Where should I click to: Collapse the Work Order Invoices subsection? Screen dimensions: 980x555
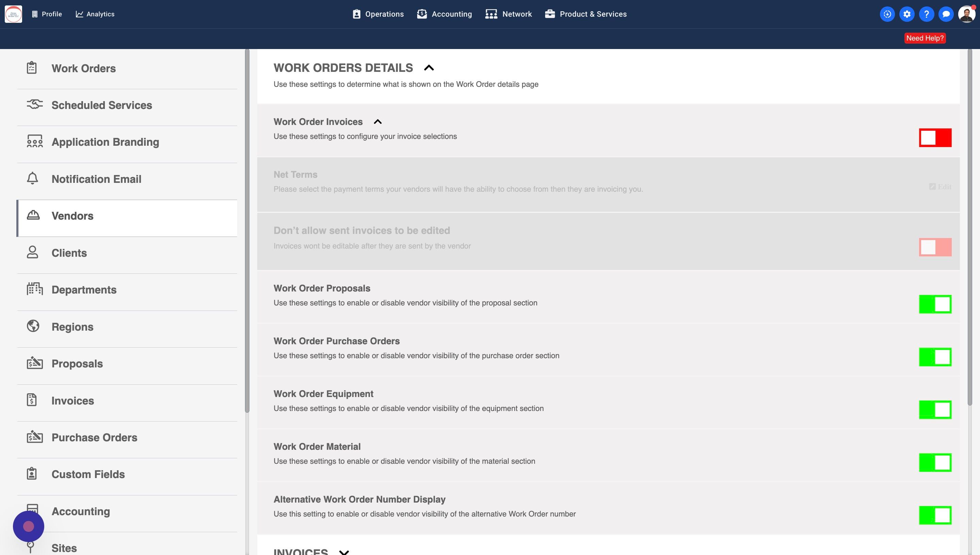(x=377, y=122)
